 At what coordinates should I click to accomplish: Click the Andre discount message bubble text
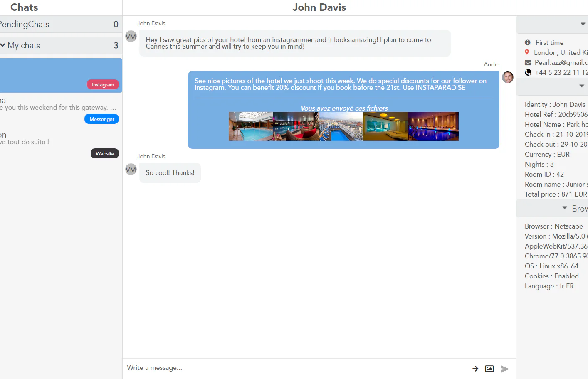point(341,84)
